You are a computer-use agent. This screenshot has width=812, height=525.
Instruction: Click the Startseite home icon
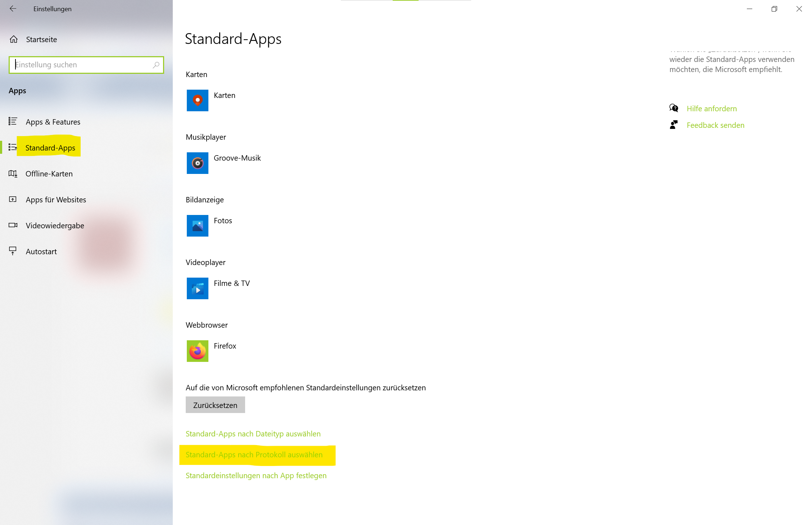click(14, 39)
